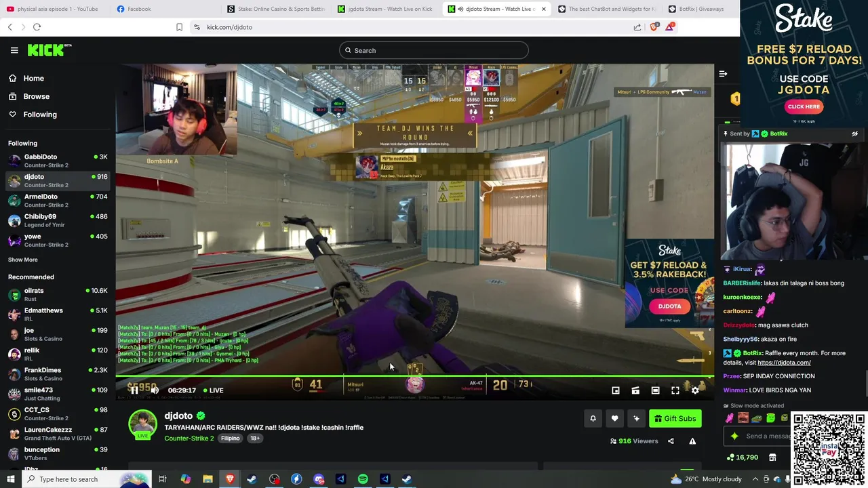Open djdoto streamer avatar
The image size is (868, 488).
click(142, 424)
